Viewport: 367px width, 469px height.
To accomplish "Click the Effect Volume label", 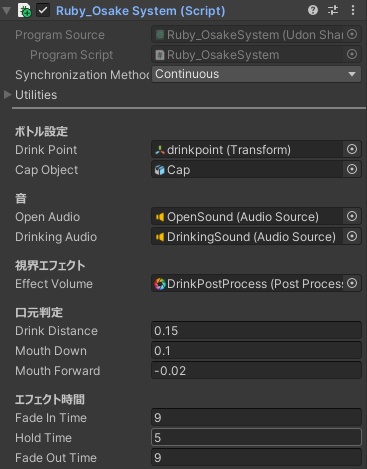I will pyautogui.click(x=54, y=284).
